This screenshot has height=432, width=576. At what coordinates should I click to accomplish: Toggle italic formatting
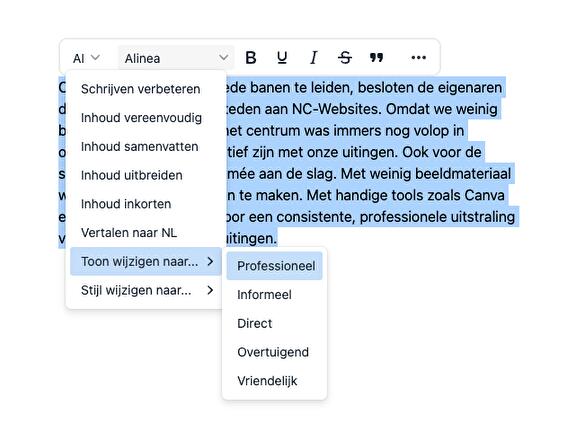[313, 58]
